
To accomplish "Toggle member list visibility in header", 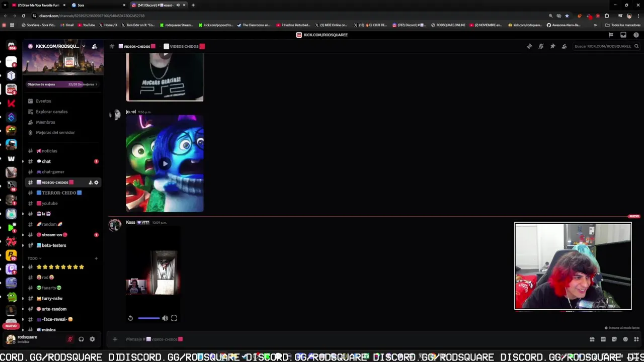I will point(564,46).
